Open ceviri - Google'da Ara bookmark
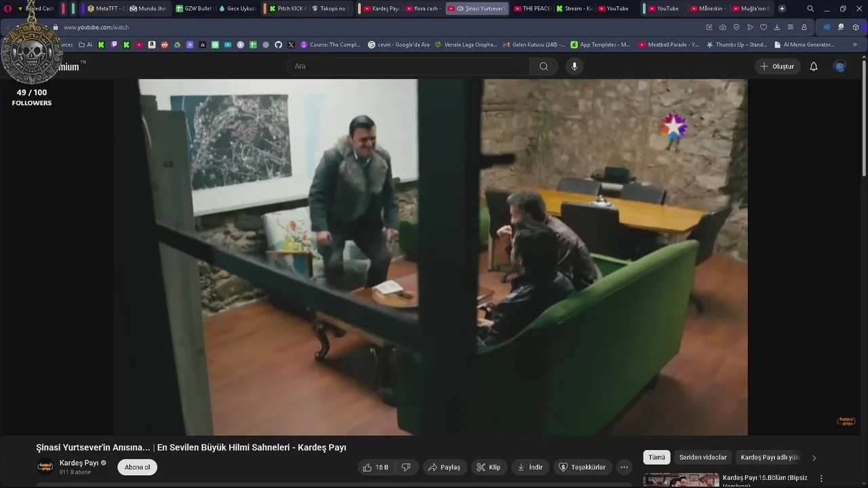The image size is (868, 488). coord(399,45)
